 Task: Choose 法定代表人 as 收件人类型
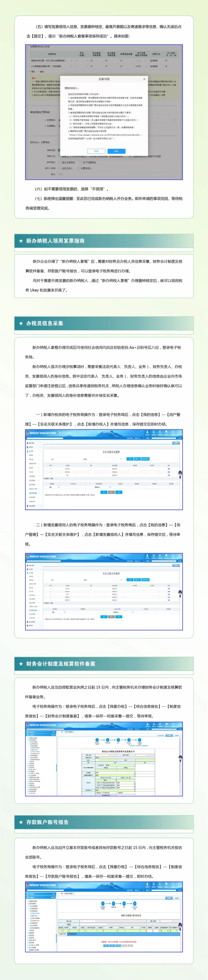click(60, 168)
